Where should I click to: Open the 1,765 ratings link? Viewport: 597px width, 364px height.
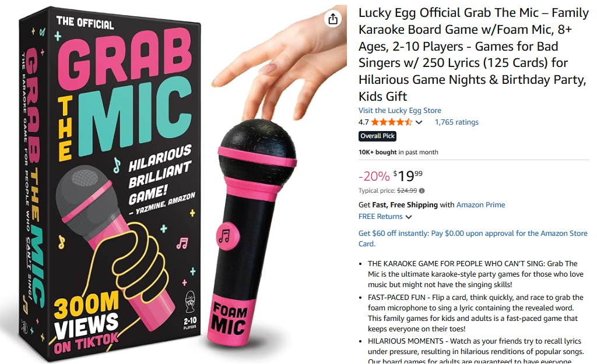(456, 122)
